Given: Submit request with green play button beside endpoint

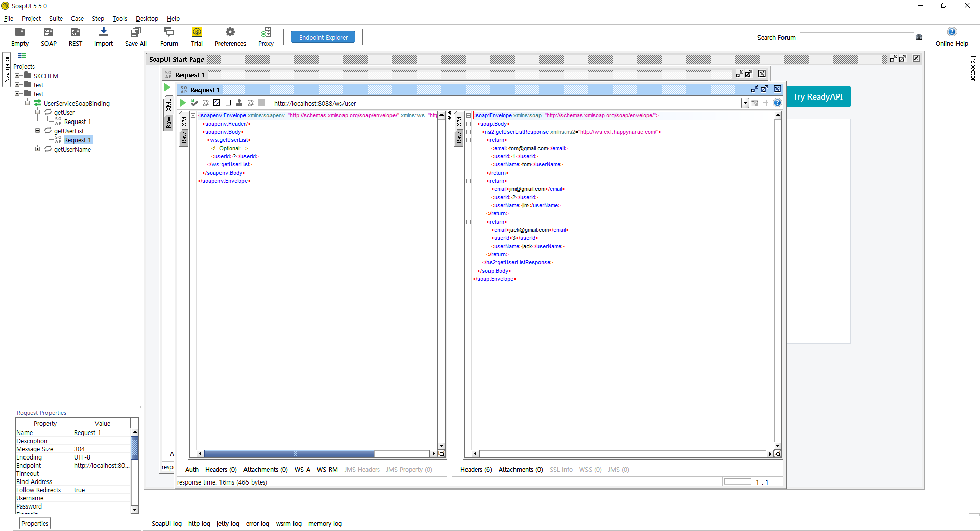Looking at the screenshot, I should coord(183,103).
